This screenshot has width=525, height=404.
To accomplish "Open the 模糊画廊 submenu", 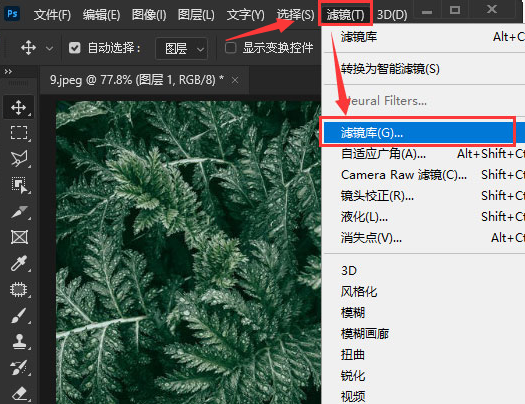I will click(x=423, y=334).
